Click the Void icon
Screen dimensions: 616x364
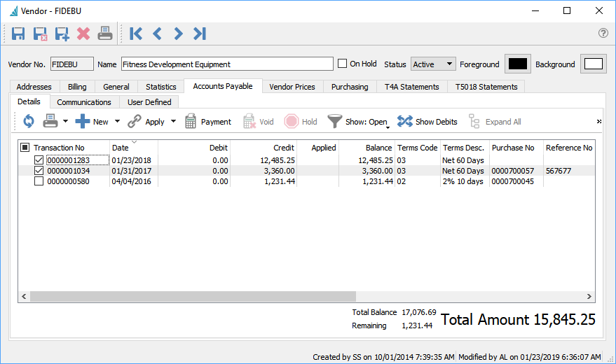click(x=249, y=121)
